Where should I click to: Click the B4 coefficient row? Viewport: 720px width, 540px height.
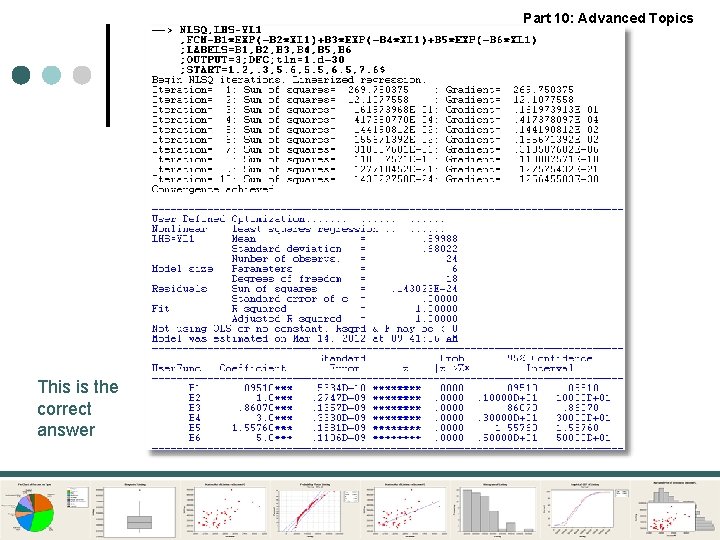(x=399, y=418)
